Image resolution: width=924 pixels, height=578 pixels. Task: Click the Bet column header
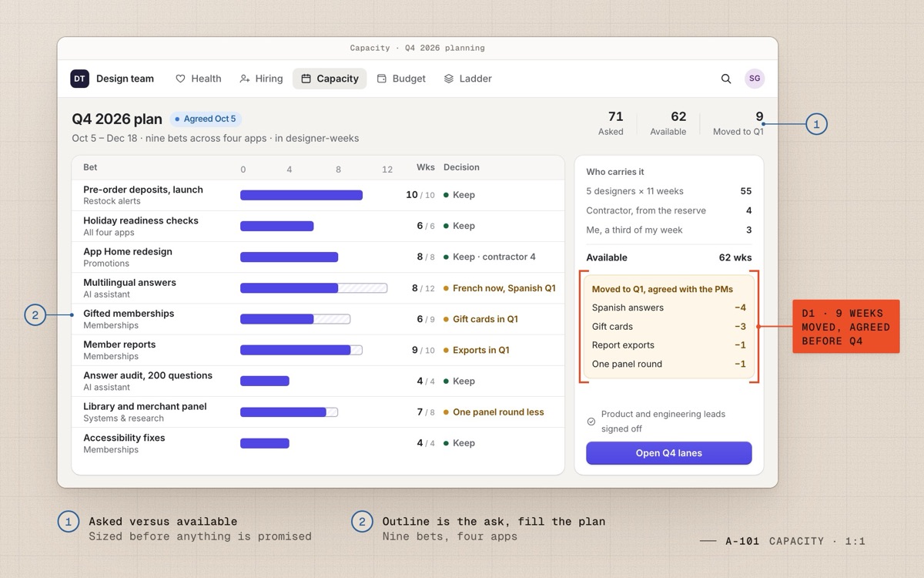(90, 167)
